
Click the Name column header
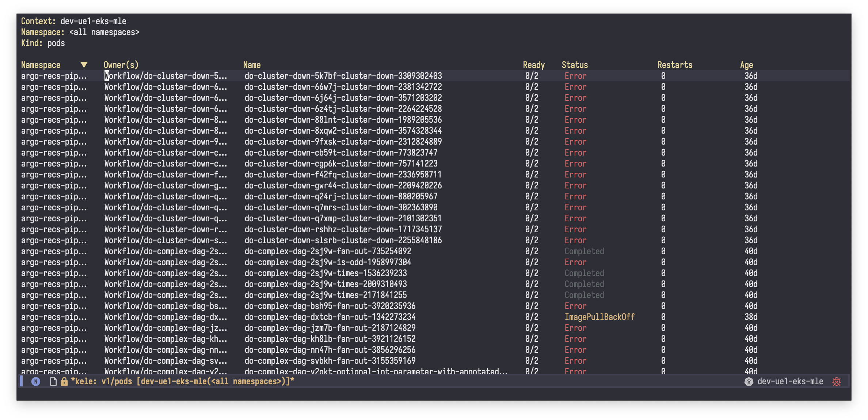252,65
